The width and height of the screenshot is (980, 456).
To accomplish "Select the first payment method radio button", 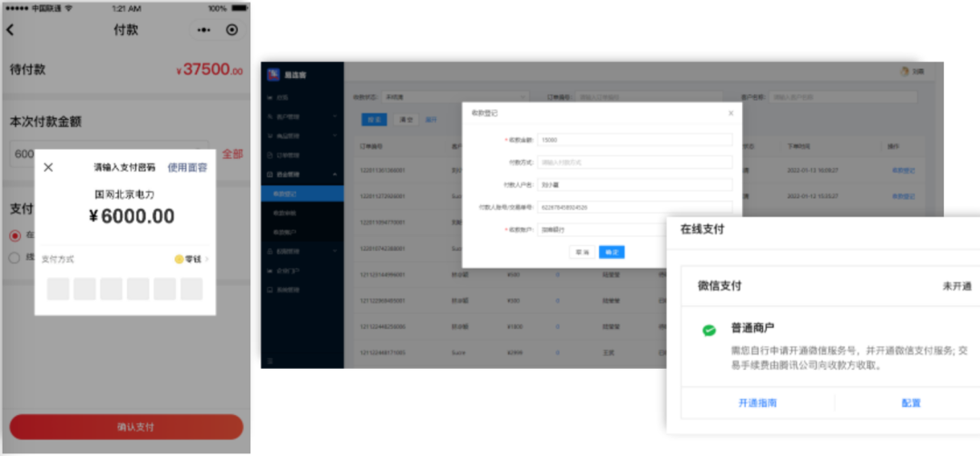I will tap(15, 235).
